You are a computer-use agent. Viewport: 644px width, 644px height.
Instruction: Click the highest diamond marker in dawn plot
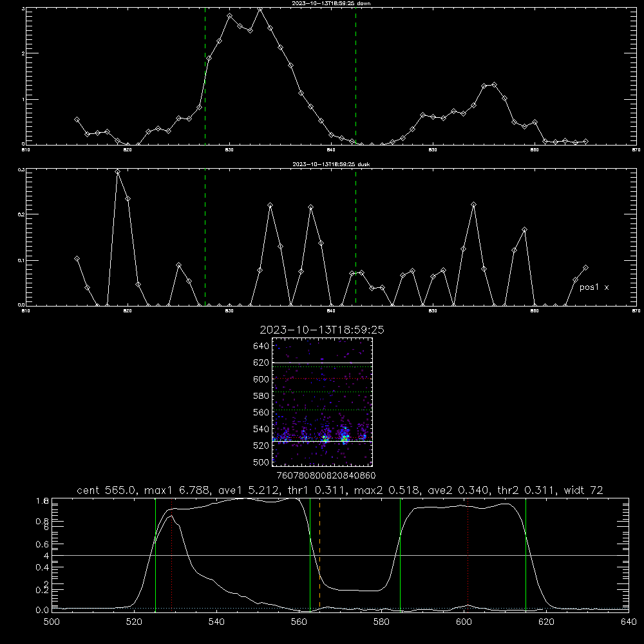coord(260,8)
